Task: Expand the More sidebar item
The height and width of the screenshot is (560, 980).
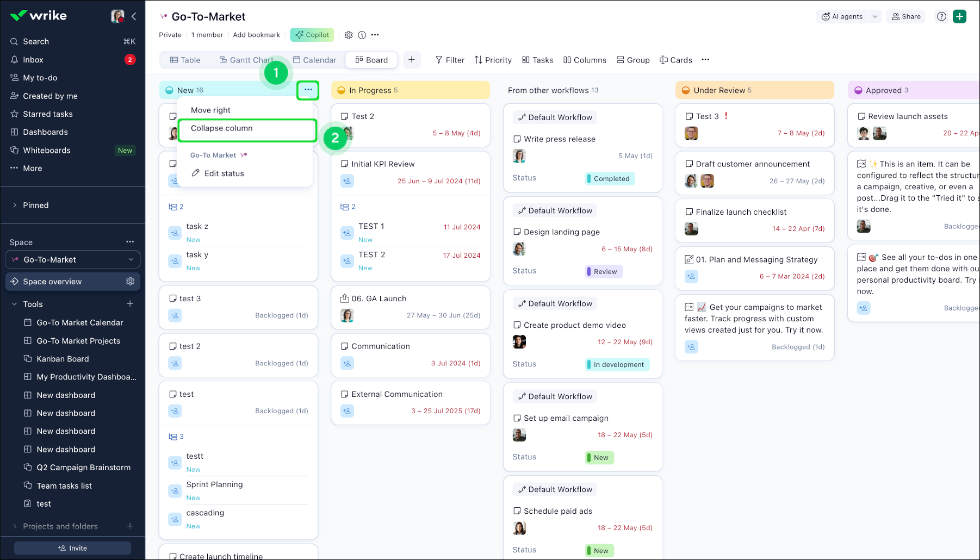Action: tap(33, 169)
